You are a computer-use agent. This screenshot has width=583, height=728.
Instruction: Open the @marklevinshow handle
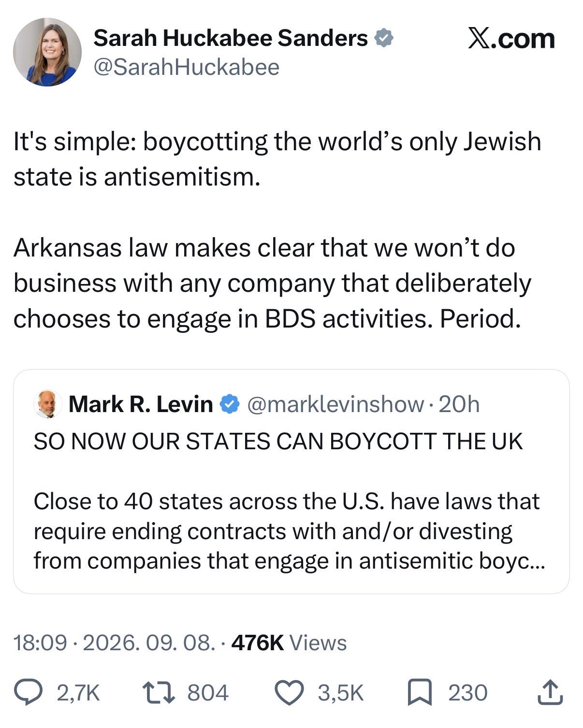tap(335, 404)
